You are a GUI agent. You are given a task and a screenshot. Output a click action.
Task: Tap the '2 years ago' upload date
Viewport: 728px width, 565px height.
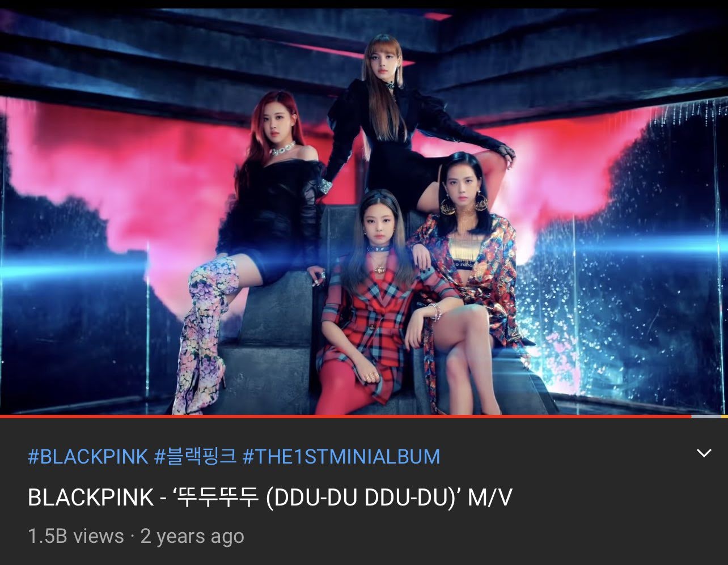click(x=192, y=536)
